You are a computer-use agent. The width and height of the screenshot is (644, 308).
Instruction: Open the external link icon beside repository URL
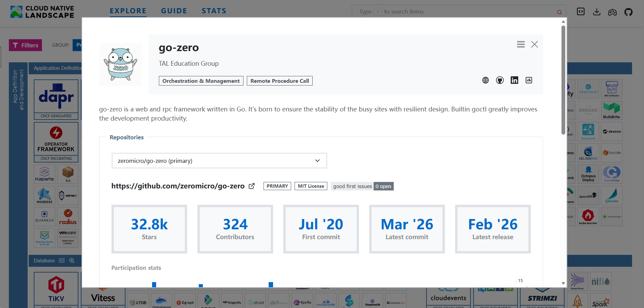tap(252, 186)
